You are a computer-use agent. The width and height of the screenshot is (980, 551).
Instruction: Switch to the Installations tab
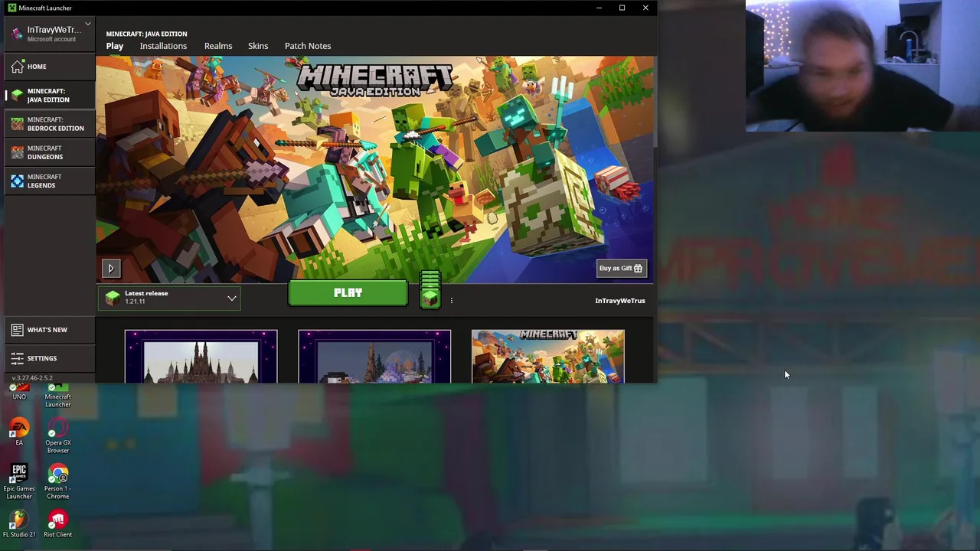coord(163,46)
